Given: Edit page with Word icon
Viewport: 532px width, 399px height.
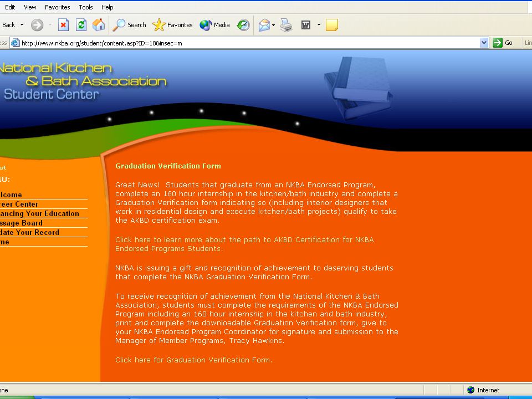Looking at the screenshot, I should pos(306,25).
